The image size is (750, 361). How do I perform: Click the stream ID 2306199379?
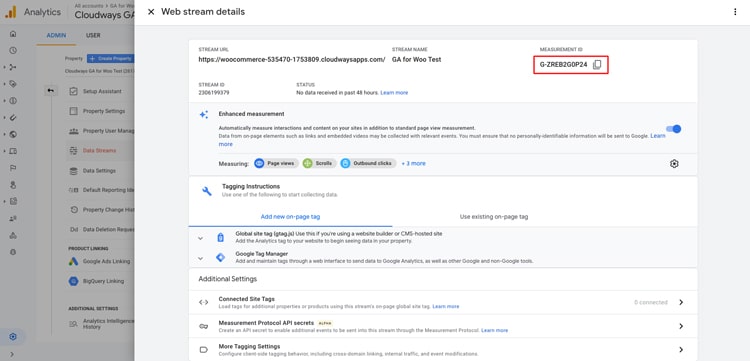[x=214, y=93]
